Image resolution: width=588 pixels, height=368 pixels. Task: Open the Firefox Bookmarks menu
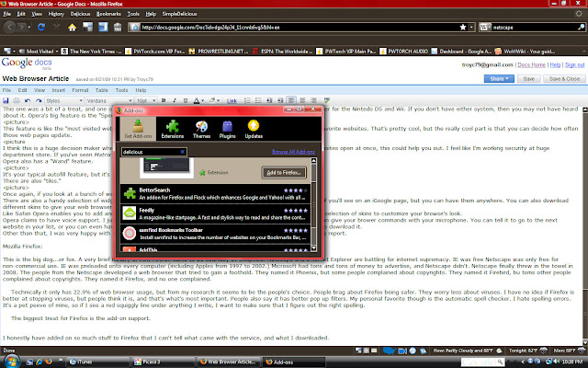coord(108,14)
